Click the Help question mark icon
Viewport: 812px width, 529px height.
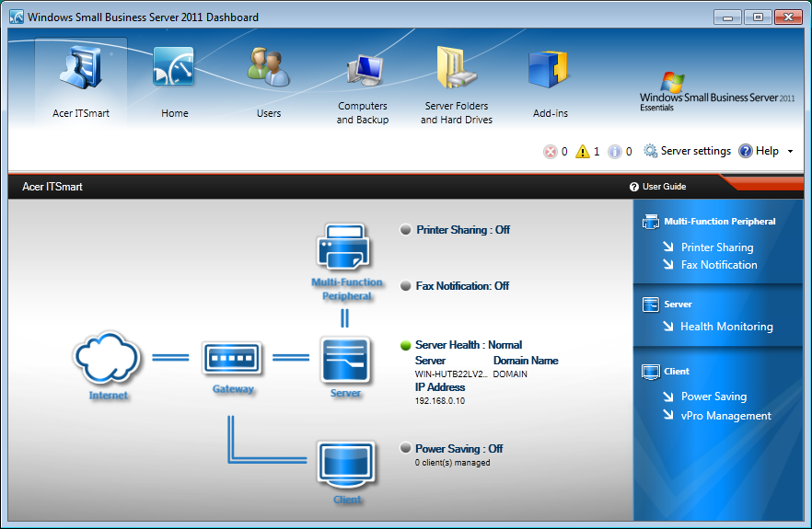point(745,151)
